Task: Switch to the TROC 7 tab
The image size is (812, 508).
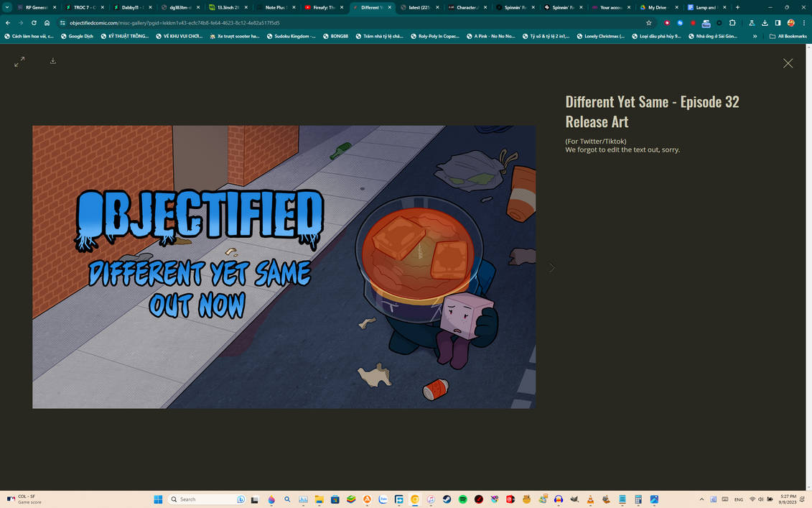Action: [x=84, y=7]
